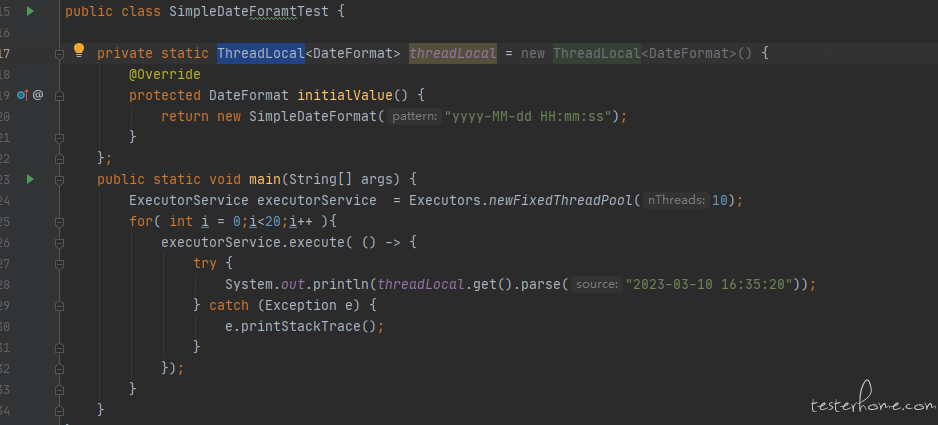Click newFixedThreadPool method call
Screen dimensions: 938x425
pyautogui.click(x=561, y=200)
